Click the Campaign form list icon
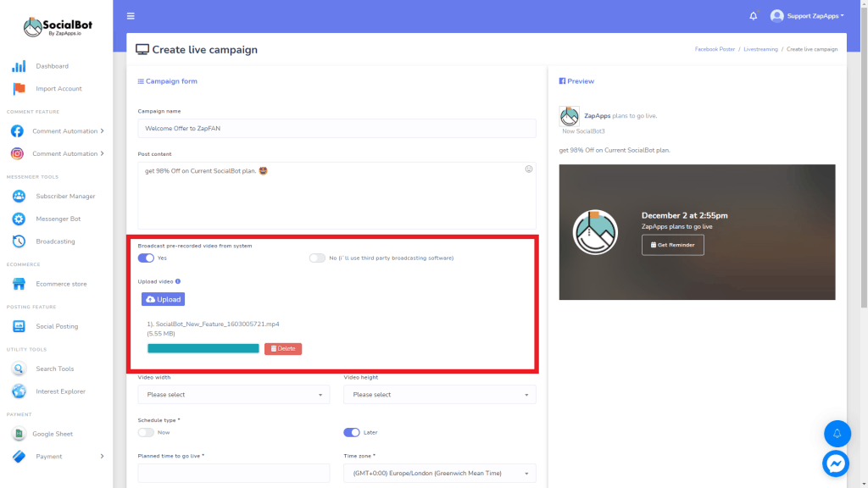Image resolution: width=868 pixels, height=488 pixels. click(x=141, y=81)
